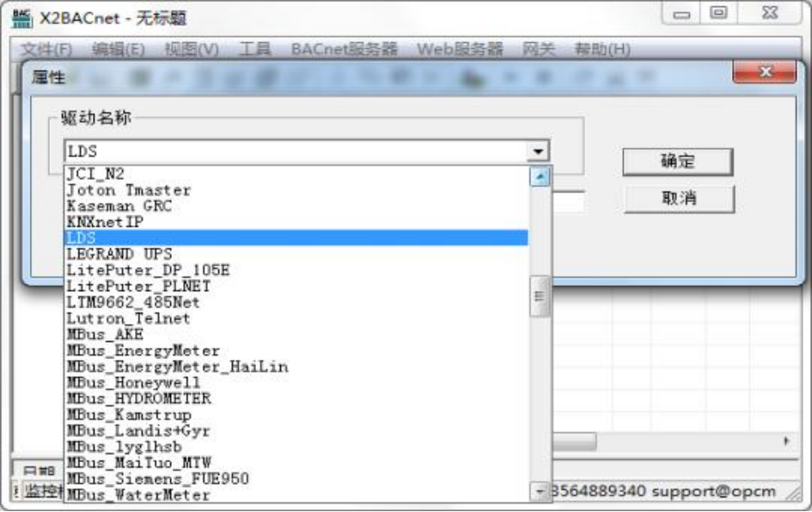812x512 pixels.
Task: Maximize the X2BACnet window
Action: pos(718,13)
